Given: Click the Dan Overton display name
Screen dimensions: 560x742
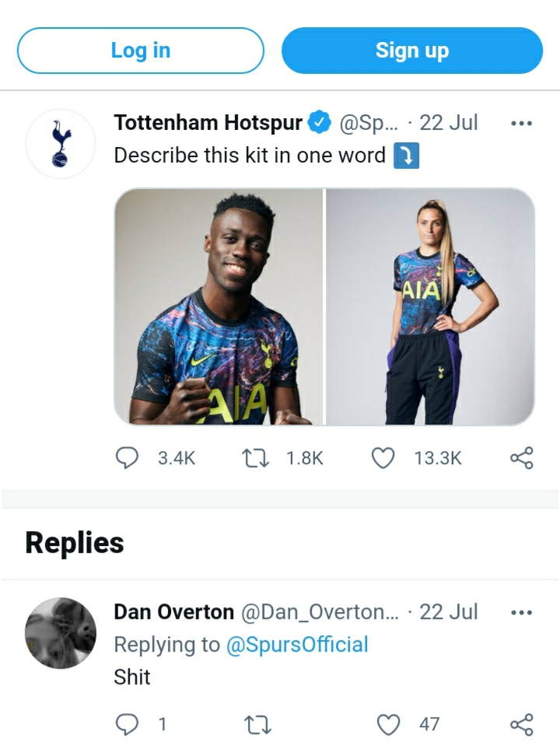Looking at the screenshot, I should (x=173, y=612).
